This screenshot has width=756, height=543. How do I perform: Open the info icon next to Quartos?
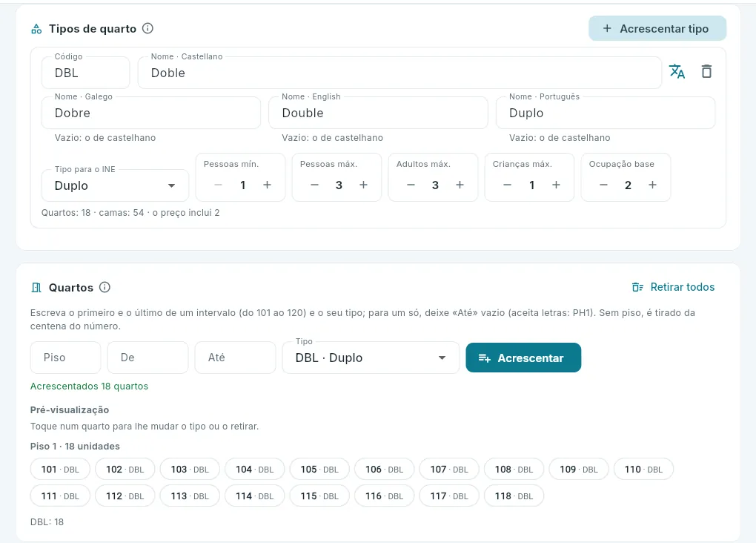click(x=105, y=287)
